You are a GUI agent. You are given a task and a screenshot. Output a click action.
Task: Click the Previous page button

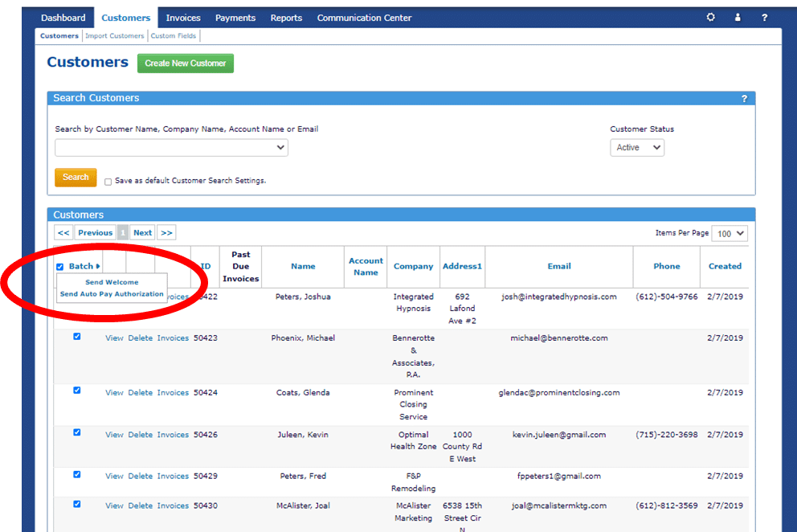(95, 232)
